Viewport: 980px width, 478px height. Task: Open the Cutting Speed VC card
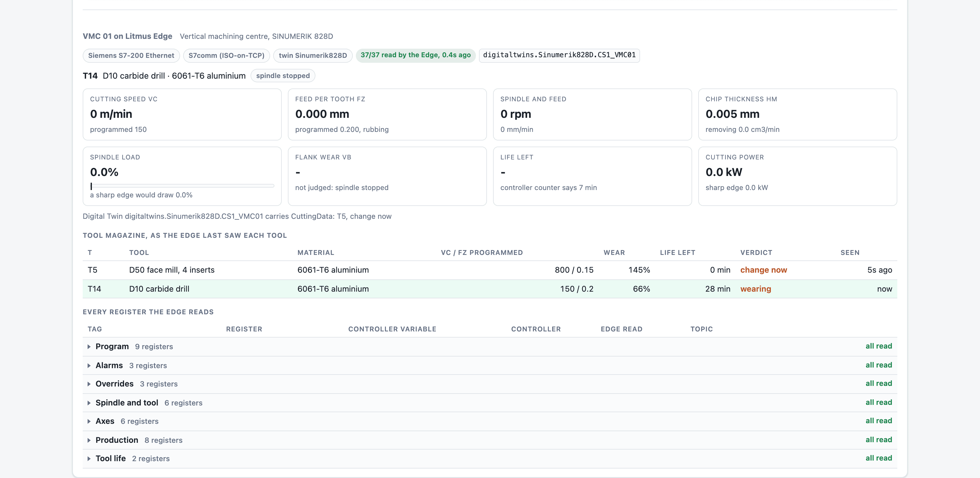pyautogui.click(x=182, y=114)
